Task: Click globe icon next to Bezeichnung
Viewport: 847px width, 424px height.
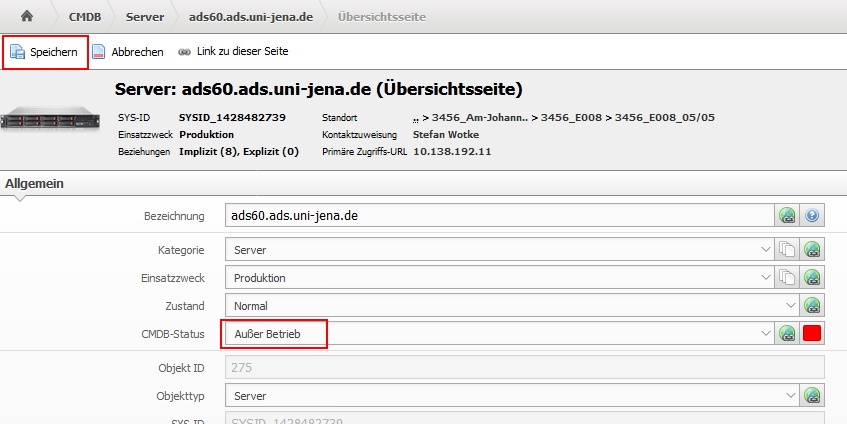Action: (x=787, y=216)
